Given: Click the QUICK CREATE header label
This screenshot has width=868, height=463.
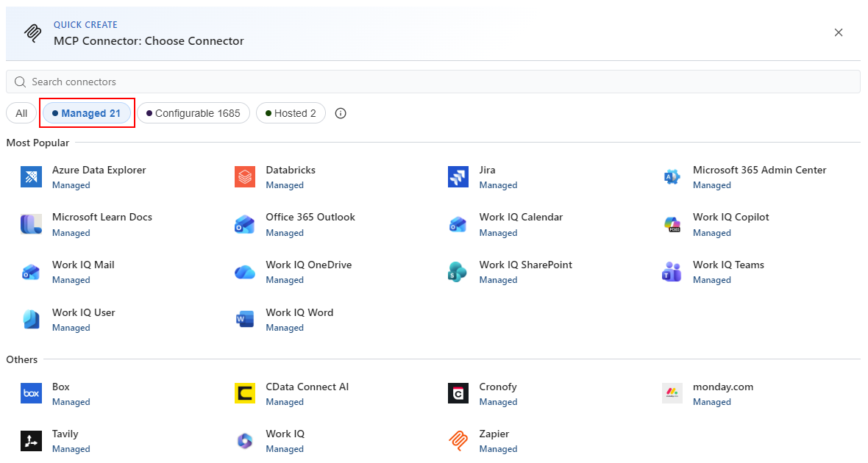Looking at the screenshot, I should pos(85,25).
